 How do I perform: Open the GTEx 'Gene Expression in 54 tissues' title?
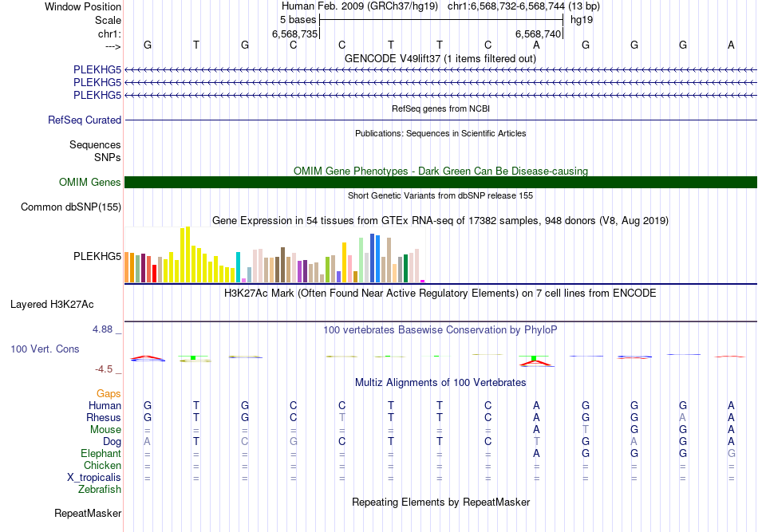[x=440, y=221]
